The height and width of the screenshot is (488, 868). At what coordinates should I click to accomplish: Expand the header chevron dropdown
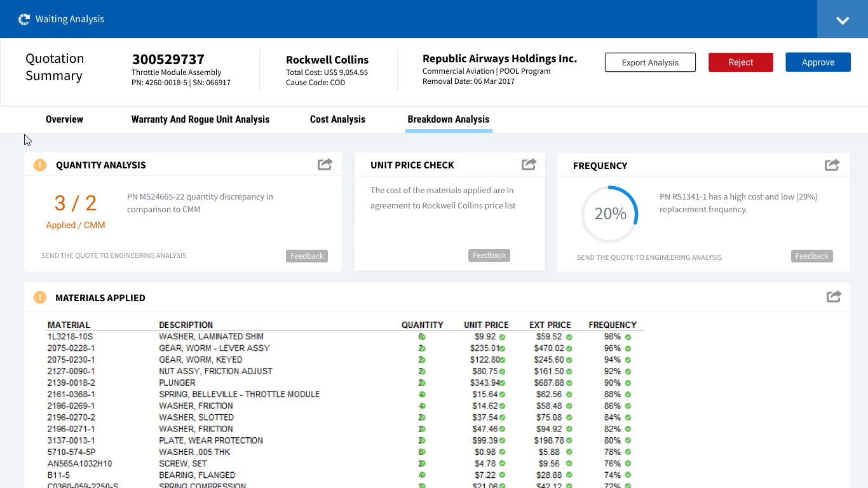coord(843,20)
